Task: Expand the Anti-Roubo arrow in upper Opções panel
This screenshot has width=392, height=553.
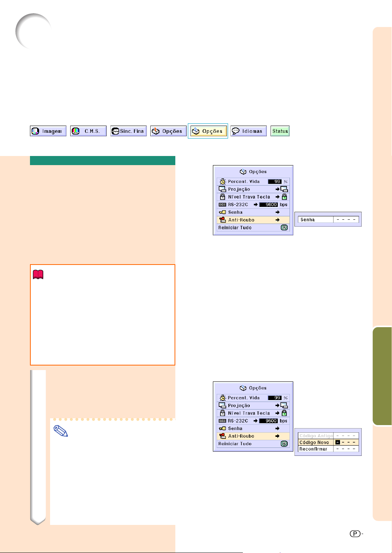Action: [x=277, y=220]
